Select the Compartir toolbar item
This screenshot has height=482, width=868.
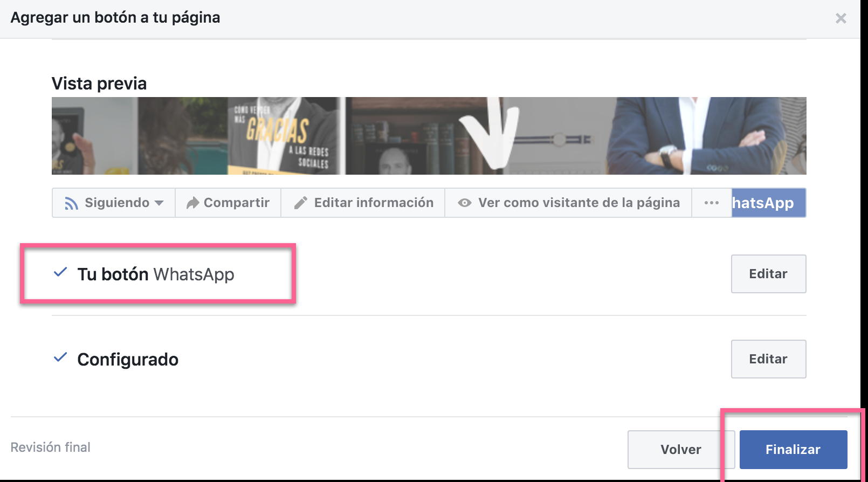click(x=228, y=203)
